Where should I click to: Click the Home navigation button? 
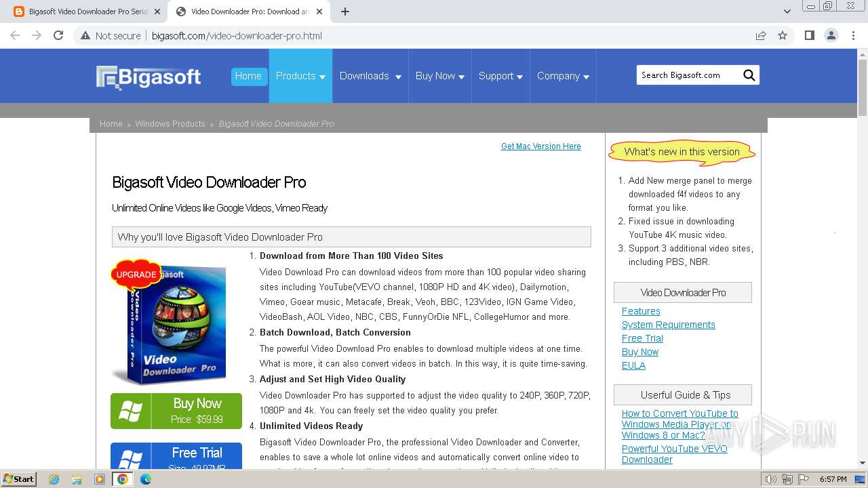click(x=248, y=76)
